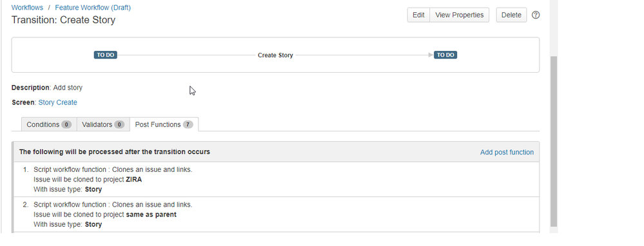Click the Create Story transition label in diagram
The width and height of the screenshot is (644, 246).
click(x=275, y=55)
